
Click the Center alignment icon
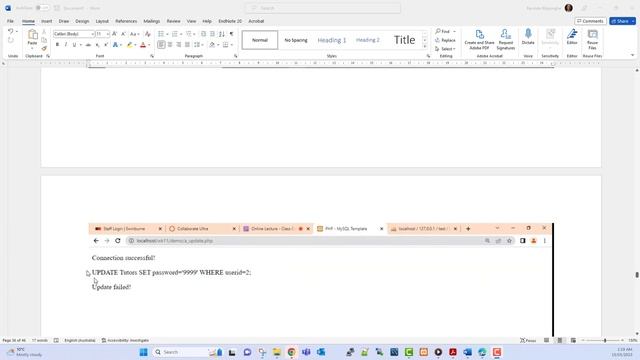tap(170, 45)
